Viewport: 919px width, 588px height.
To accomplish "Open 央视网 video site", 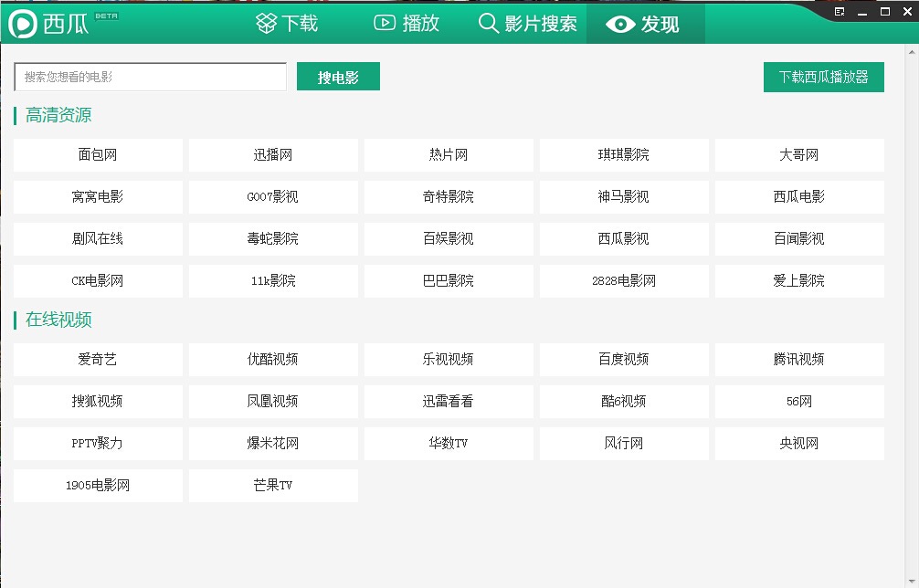I will pyautogui.click(x=799, y=444).
